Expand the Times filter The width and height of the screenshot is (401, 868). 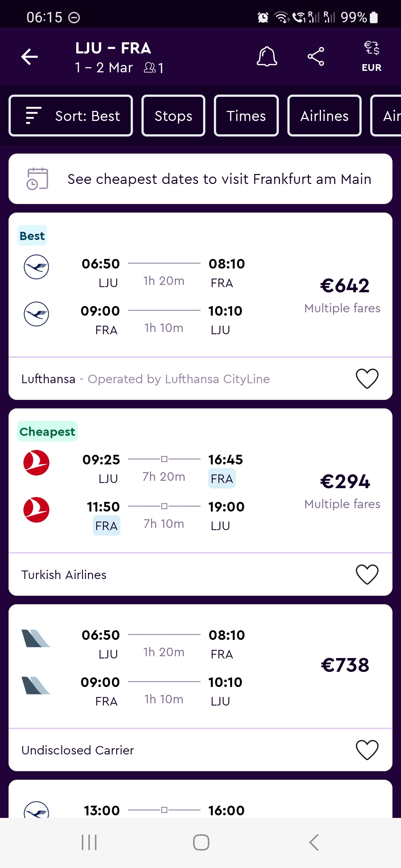coord(246,116)
